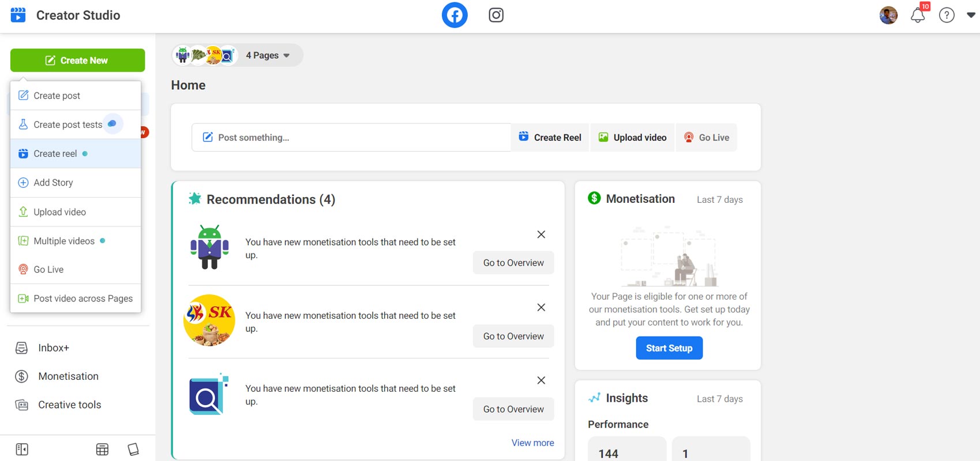Switch to the Instagram platform icon
Image resolution: width=980 pixels, height=461 pixels.
tap(496, 15)
